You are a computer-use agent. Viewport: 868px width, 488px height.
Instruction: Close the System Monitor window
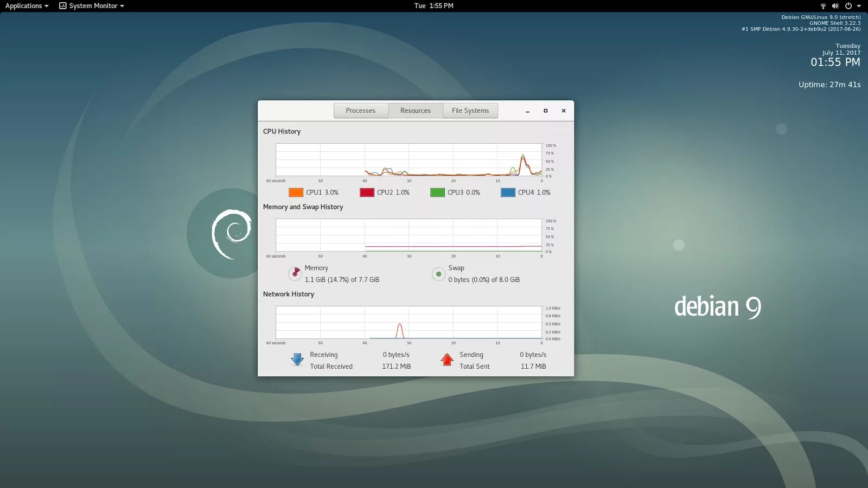point(564,111)
